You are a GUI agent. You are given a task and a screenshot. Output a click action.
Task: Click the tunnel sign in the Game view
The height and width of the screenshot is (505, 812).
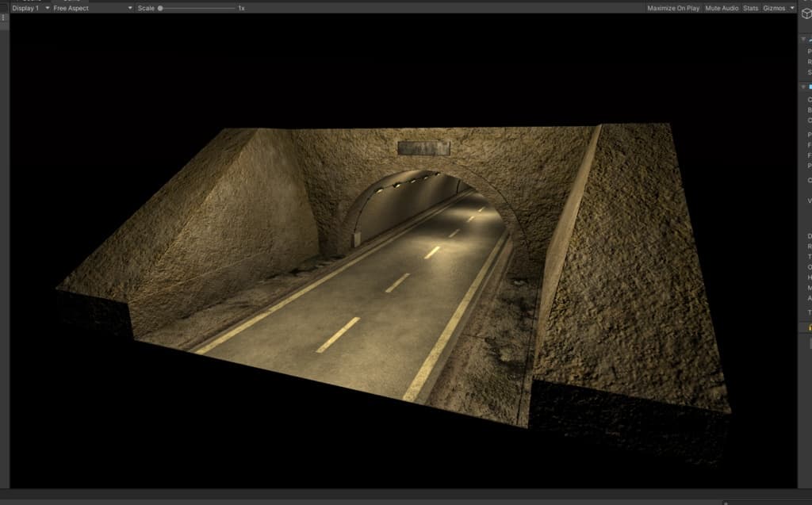(423, 148)
